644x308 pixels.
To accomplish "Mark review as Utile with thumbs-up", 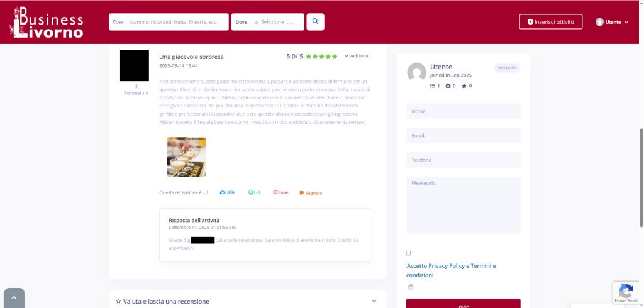I will pyautogui.click(x=228, y=192).
